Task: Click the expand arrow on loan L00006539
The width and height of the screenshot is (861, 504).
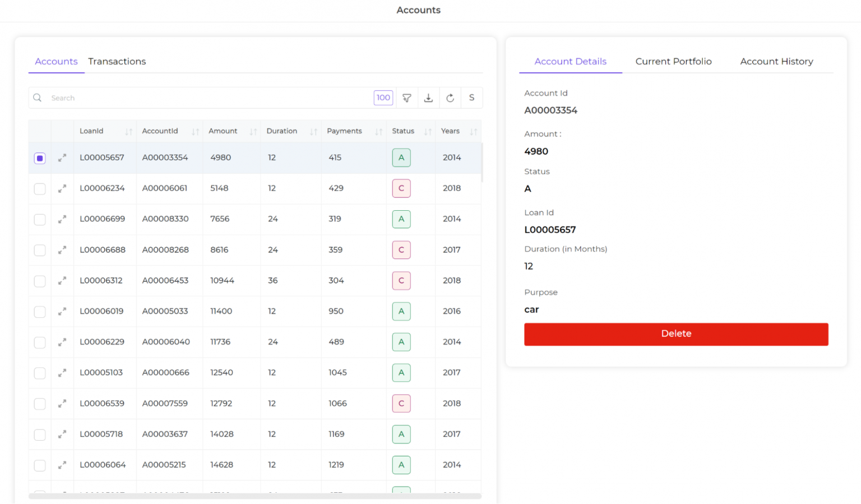Action: coord(62,403)
